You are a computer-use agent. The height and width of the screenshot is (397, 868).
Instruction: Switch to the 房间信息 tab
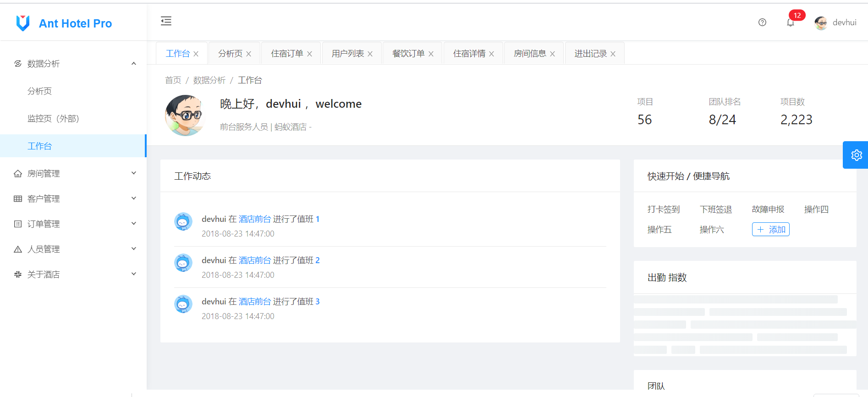pos(530,54)
